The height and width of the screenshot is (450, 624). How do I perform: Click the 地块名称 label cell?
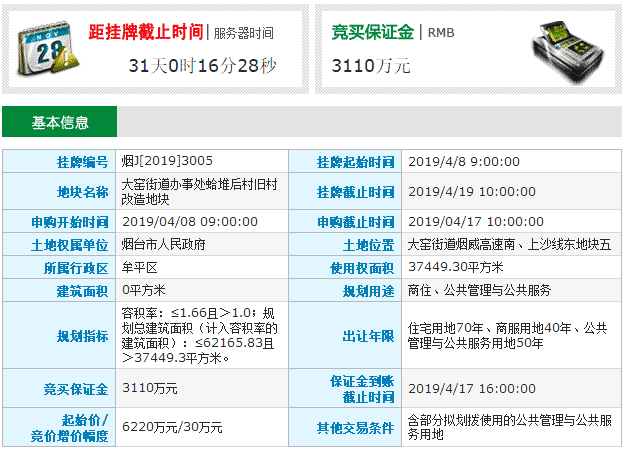click(x=59, y=191)
